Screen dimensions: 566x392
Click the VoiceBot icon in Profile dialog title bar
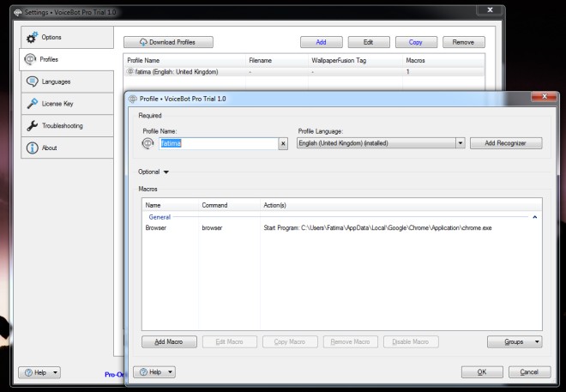(x=133, y=99)
